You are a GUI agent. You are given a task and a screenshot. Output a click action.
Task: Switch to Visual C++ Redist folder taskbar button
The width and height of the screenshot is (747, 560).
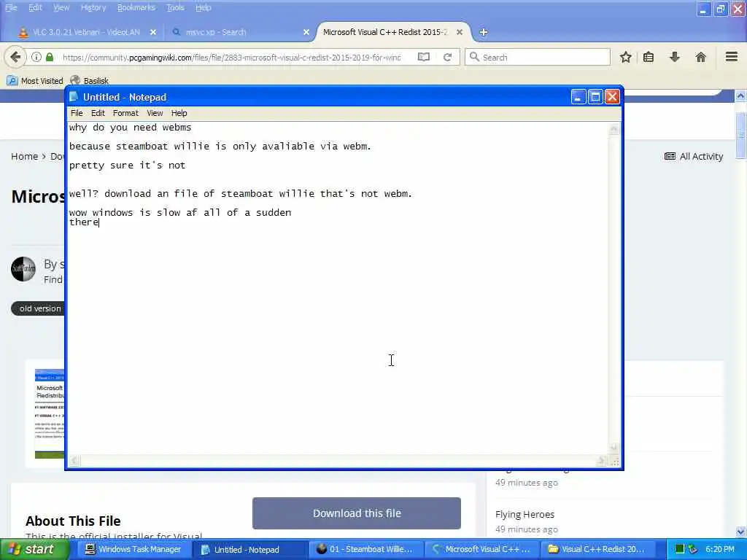point(597,550)
